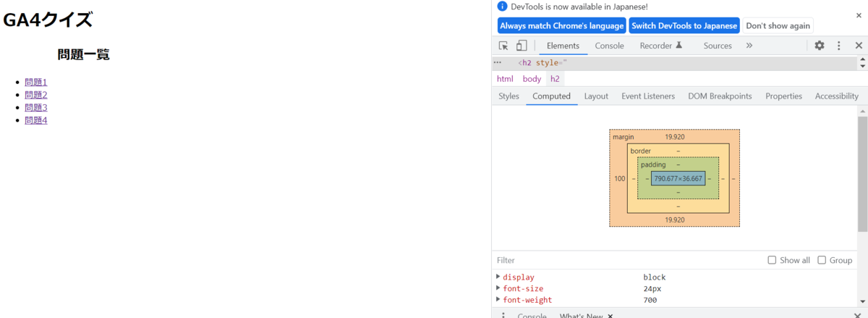Click Always match Chrome's language button
Viewport: 868px width, 318px height.
point(562,25)
